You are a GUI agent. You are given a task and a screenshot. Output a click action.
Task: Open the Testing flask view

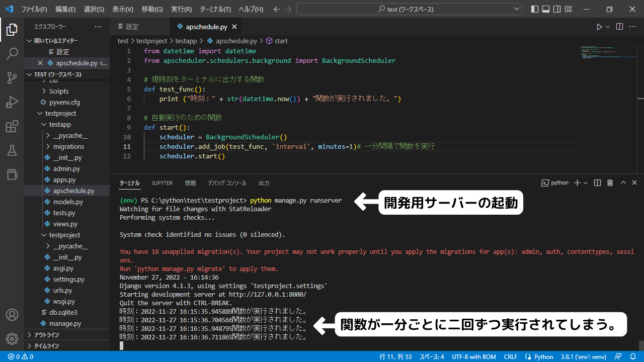[x=12, y=150]
